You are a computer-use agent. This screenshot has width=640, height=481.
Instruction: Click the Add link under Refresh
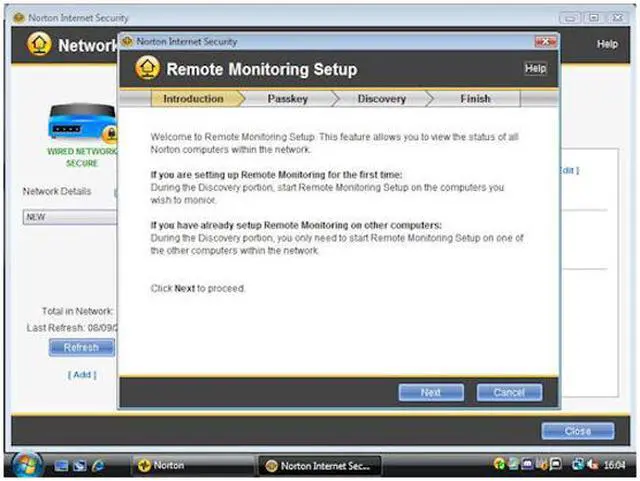(81, 375)
